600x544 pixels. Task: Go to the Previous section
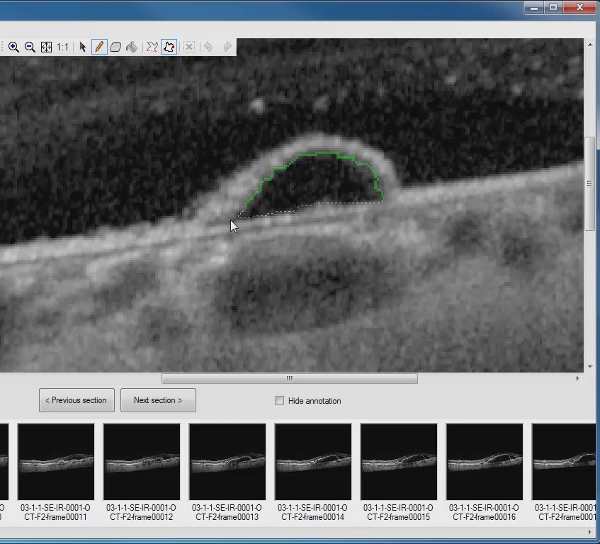pos(77,400)
